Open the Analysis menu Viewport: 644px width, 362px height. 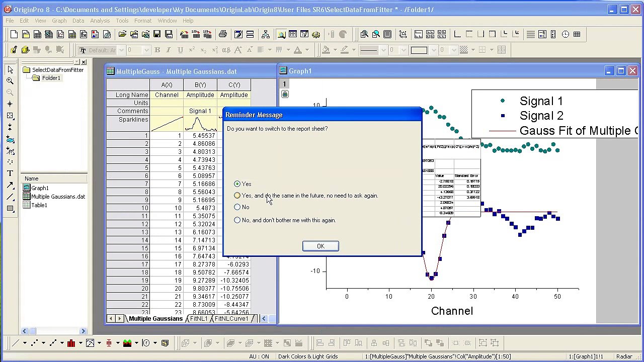point(100,21)
